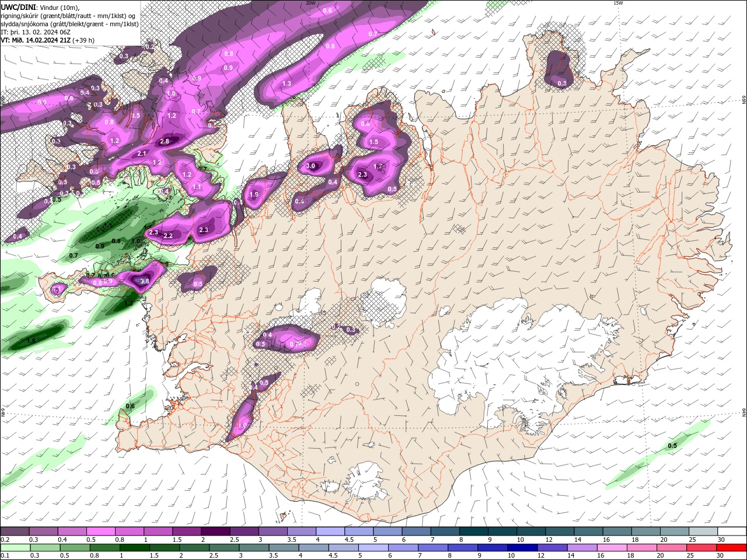Click the rain scale swatch starting at 4
This screenshot has height=560, width=747.
pyautogui.click(x=313, y=548)
